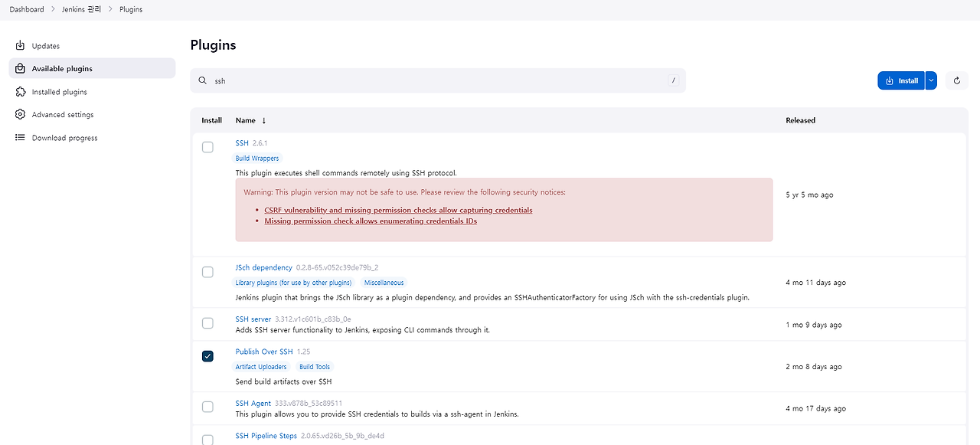This screenshot has height=445, width=980.
Task: Click the Plugins breadcrumb
Action: (131, 9)
